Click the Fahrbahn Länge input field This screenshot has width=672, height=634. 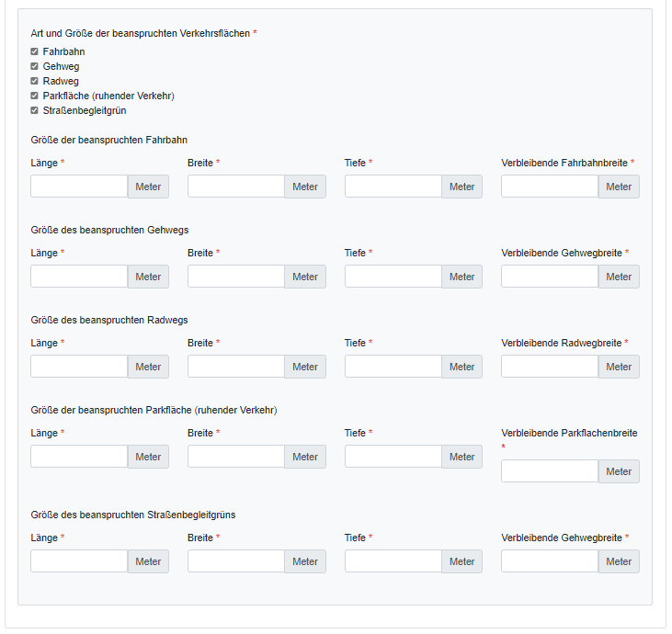[x=79, y=187]
